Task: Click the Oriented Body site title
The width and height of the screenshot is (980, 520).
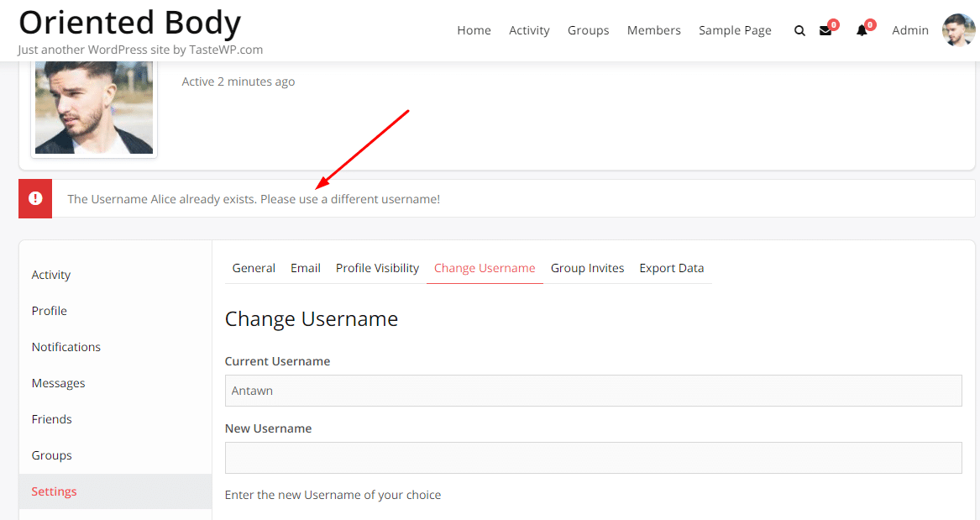Action: pyautogui.click(x=129, y=22)
